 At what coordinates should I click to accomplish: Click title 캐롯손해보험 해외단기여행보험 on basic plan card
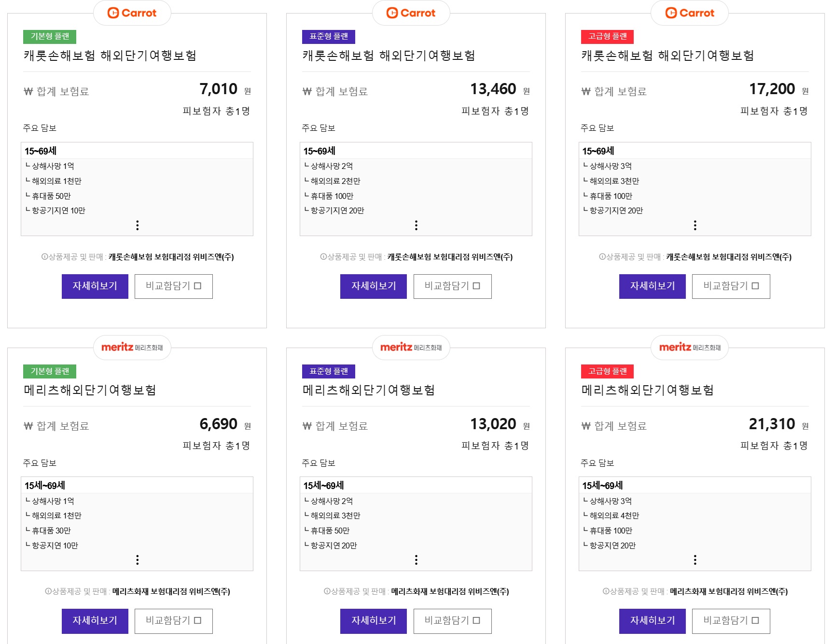[110, 56]
